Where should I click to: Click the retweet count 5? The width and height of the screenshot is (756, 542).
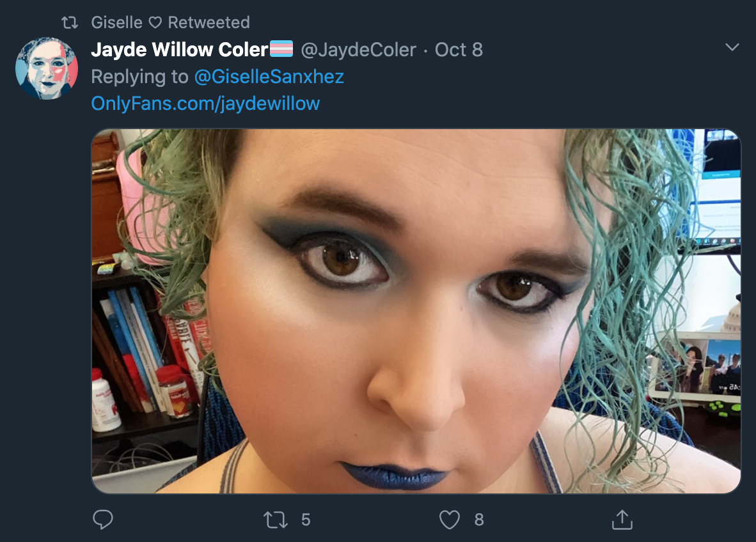pyautogui.click(x=306, y=520)
